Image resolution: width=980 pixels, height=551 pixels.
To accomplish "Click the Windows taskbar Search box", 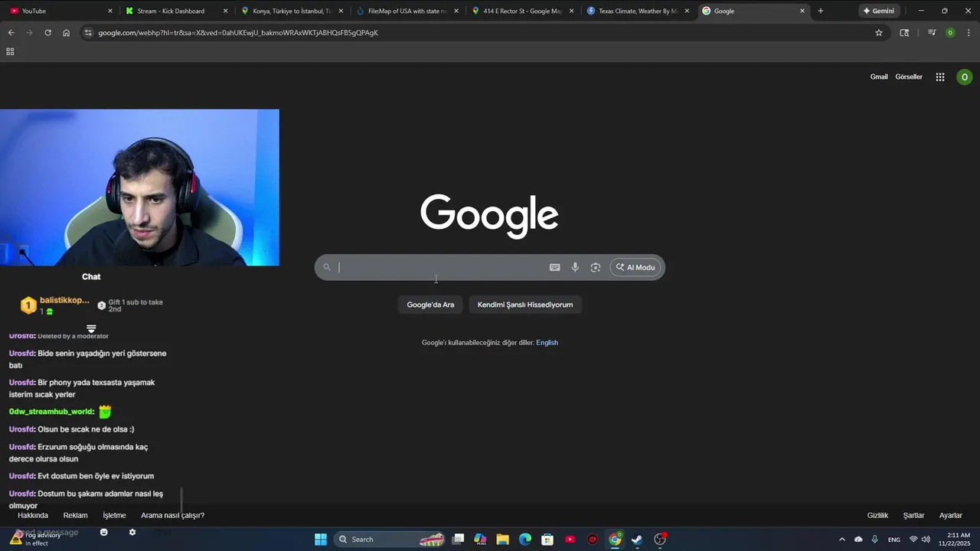I will [x=390, y=540].
